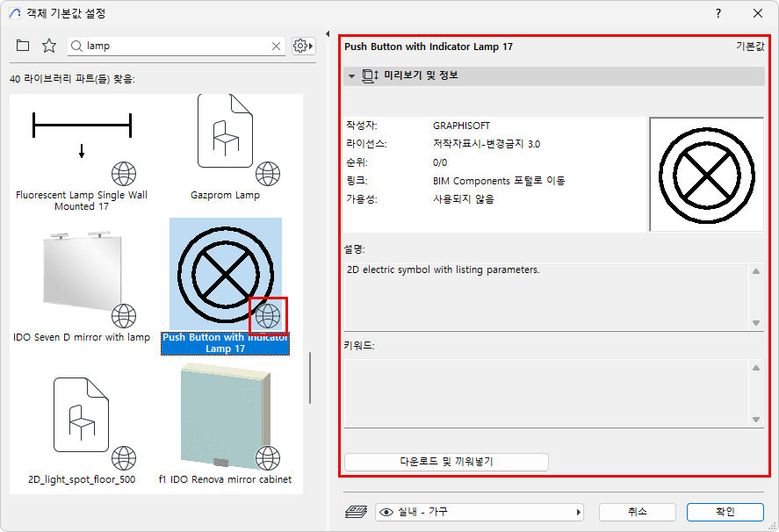Click globe icon on 2D_light_spot_floor_500

(x=124, y=458)
